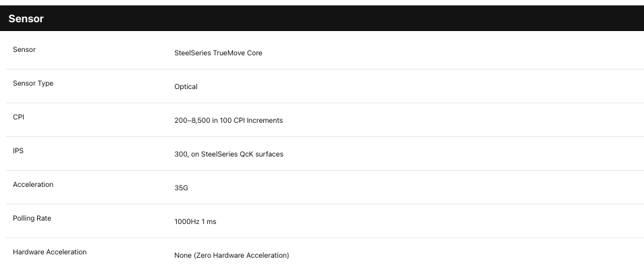Click 'None (Zero Hardware Acceleration)' text
The height and width of the screenshot is (278, 644).
pyautogui.click(x=232, y=255)
